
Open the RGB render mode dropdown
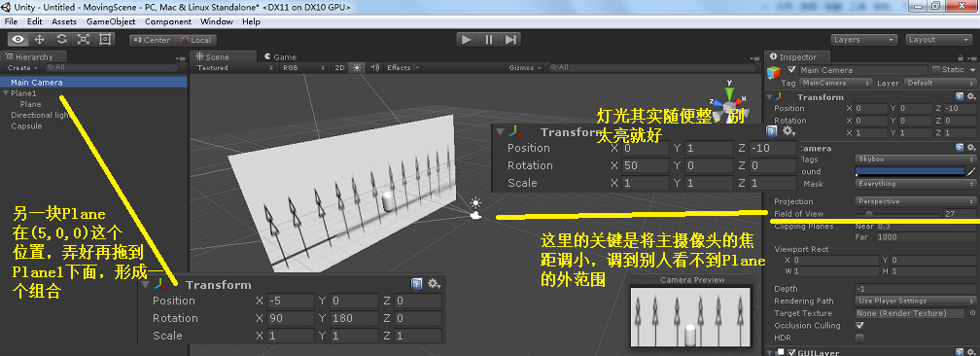click(303, 67)
